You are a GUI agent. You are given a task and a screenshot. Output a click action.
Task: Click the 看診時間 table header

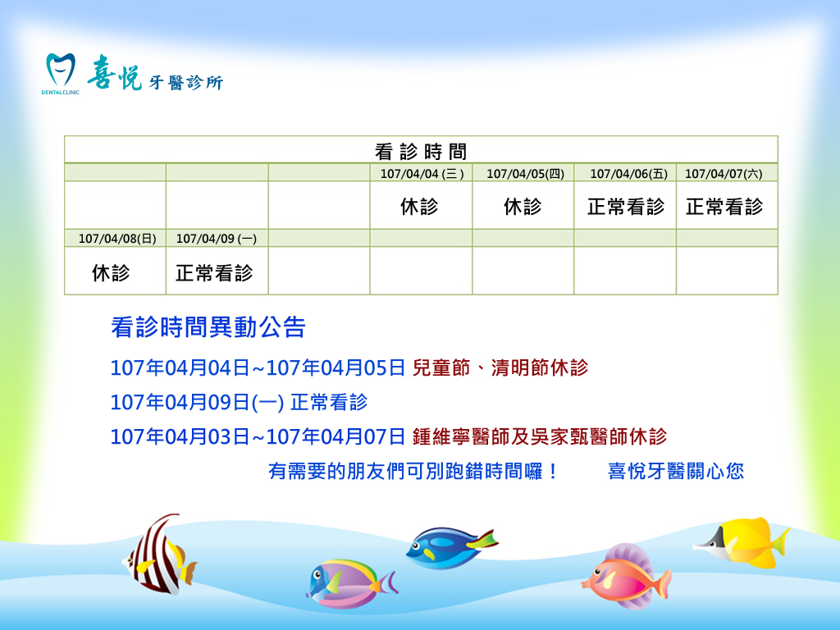pos(421,150)
